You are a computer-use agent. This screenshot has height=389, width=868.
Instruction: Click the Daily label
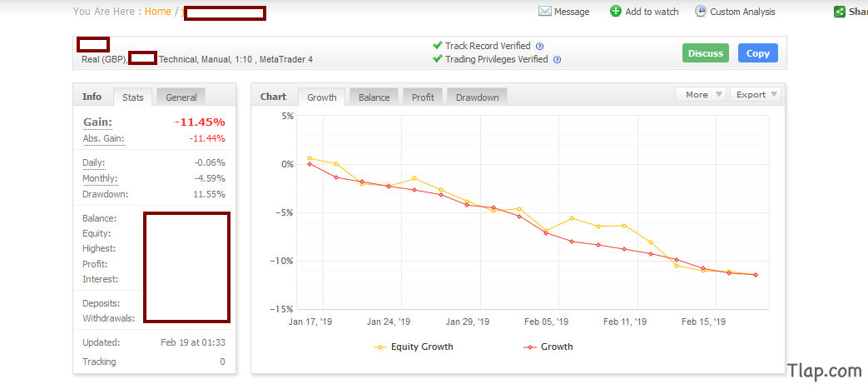[93, 163]
